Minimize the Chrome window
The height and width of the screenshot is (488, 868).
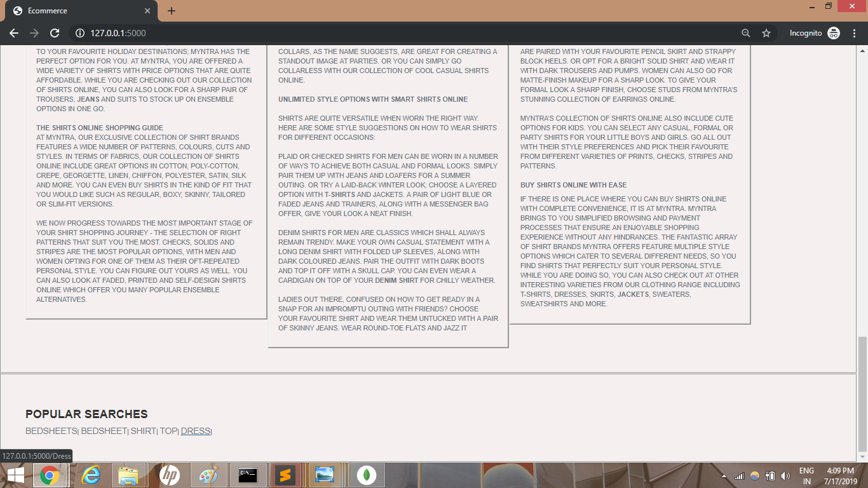(x=813, y=6)
